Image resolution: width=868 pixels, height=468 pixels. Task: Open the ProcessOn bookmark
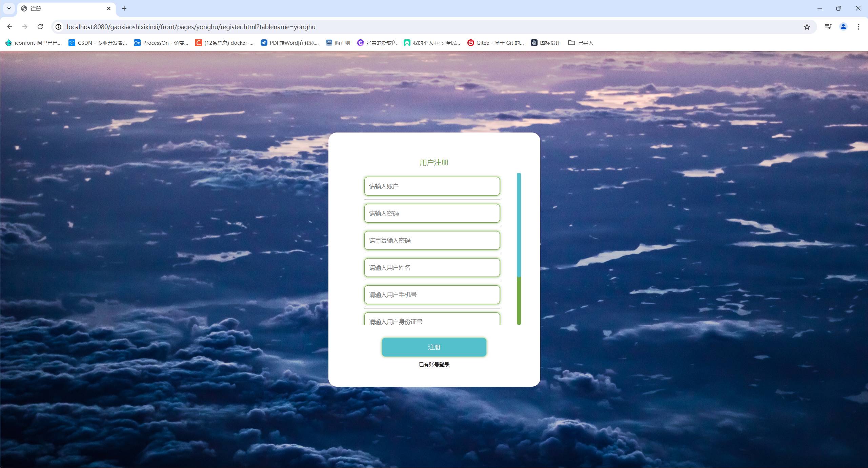pos(161,43)
